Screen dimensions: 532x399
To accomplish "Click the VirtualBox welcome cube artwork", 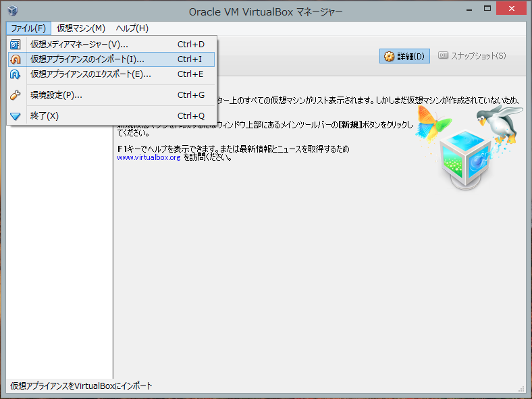I will (x=469, y=149).
